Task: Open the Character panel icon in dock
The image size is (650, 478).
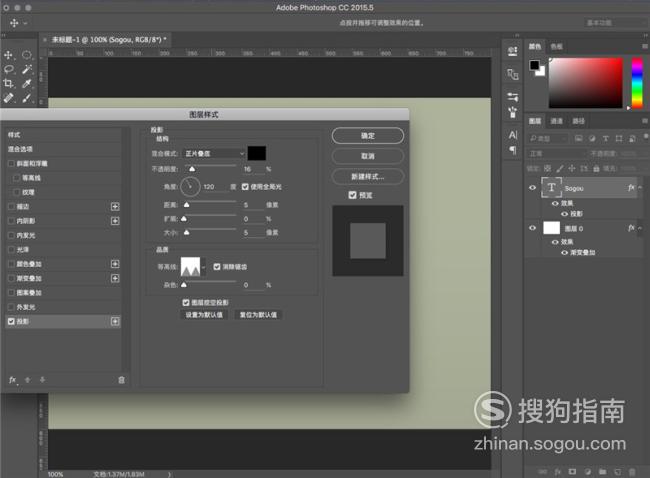Action: (x=513, y=135)
